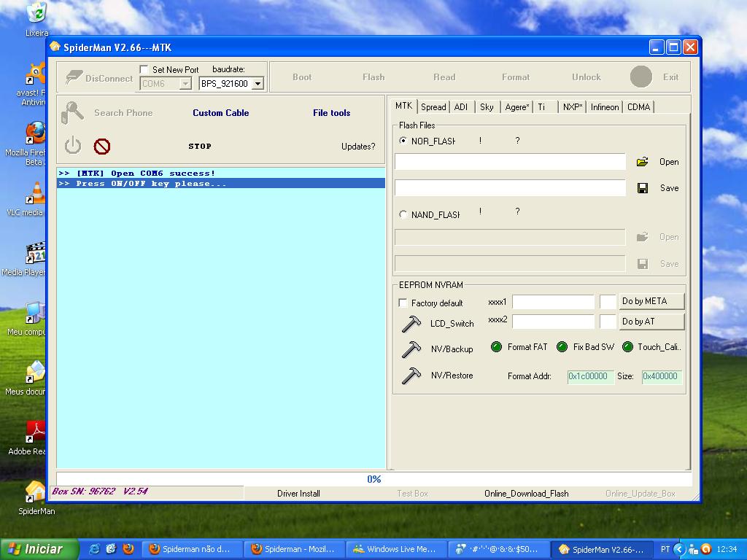747x560 pixels.
Task: Click the NV/Backup hammer icon
Action: click(x=411, y=349)
